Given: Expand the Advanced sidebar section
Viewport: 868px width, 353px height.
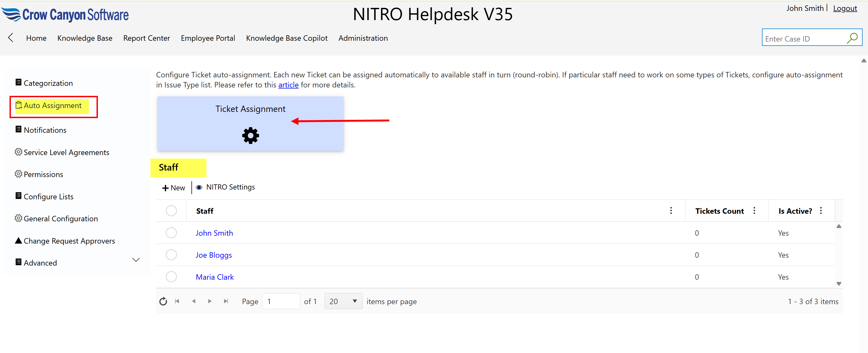Looking at the screenshot, I should pyautogui.click(x=136, y=260).
